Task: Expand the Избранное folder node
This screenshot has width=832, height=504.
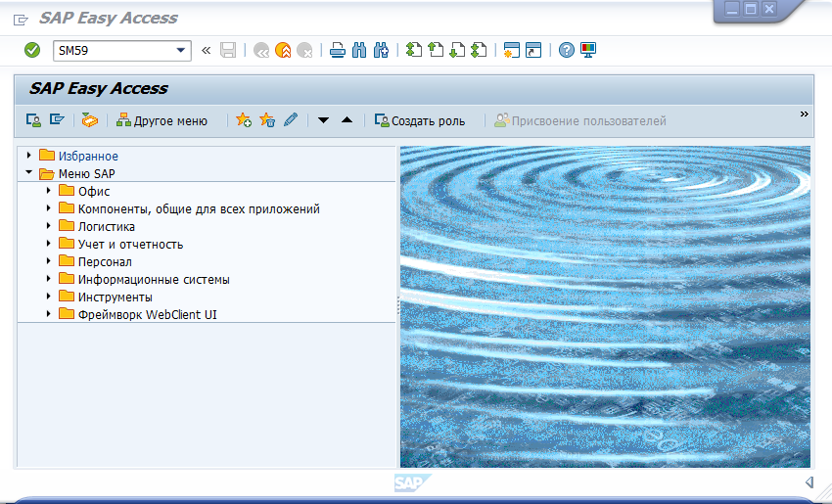Action: click(x=29, y=156)
